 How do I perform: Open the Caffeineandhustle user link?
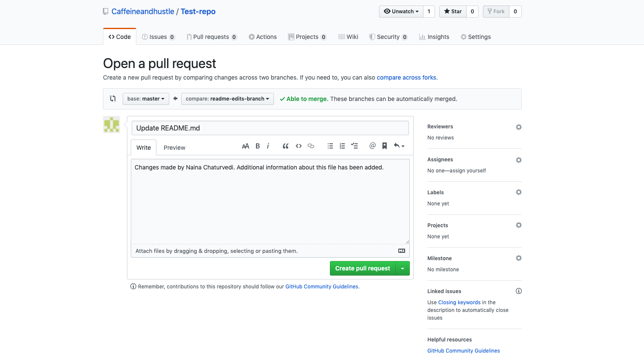(143, 12)
